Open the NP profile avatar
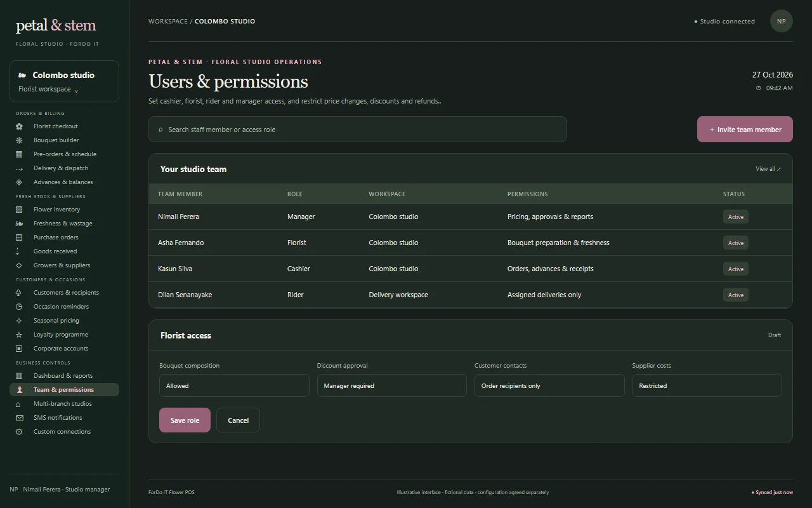The height and width of the screenshot is (508, 812). tap(782, 21)
